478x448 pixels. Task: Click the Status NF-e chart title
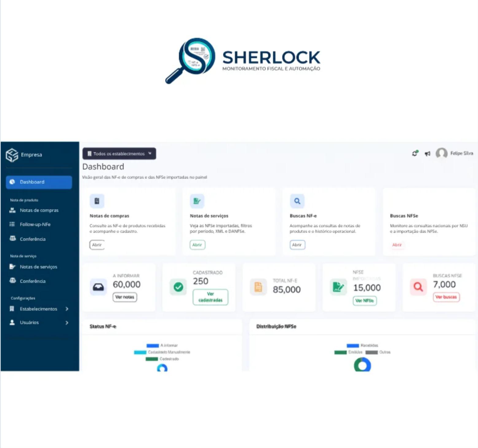103,326
